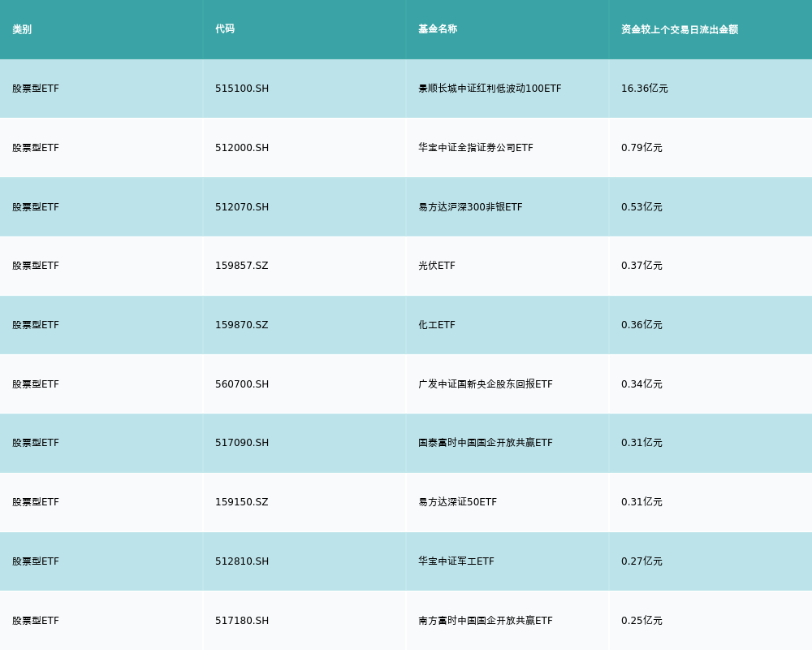Click 股票型ETF in the 515100.SH row
Viewport: 812px width, 650px height.
[x=36, y=89]
